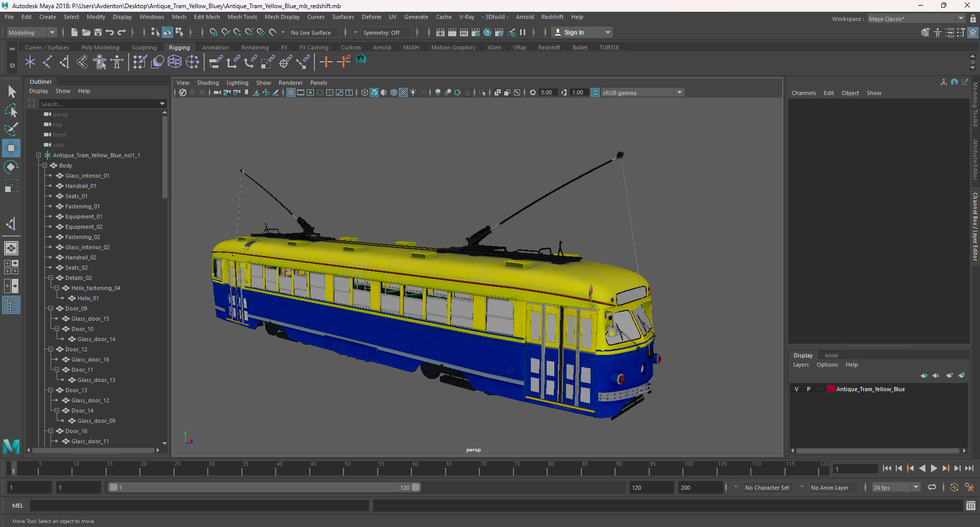Click the Undo arrow icon

110,32
